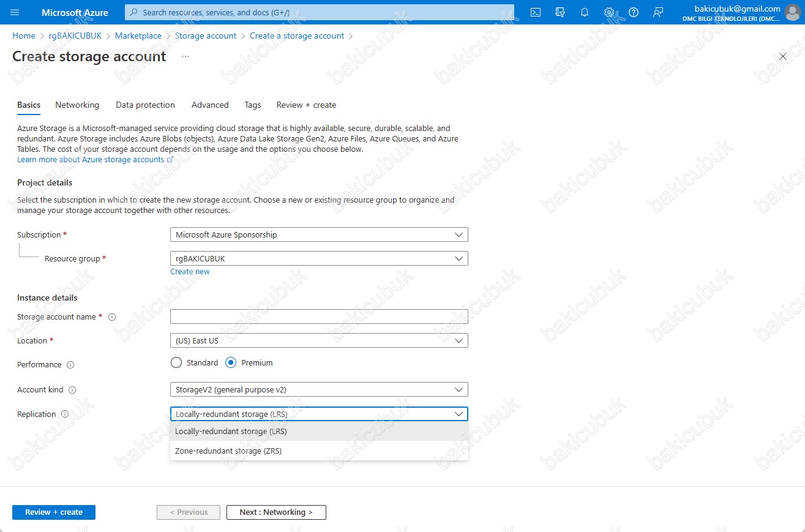The image size is (805, 532).
Task: Open the Location dropdown
Action: point(319,340)
